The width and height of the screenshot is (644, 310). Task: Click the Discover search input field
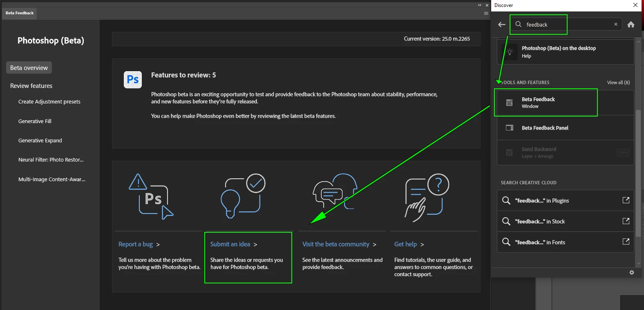click(566, 25)
